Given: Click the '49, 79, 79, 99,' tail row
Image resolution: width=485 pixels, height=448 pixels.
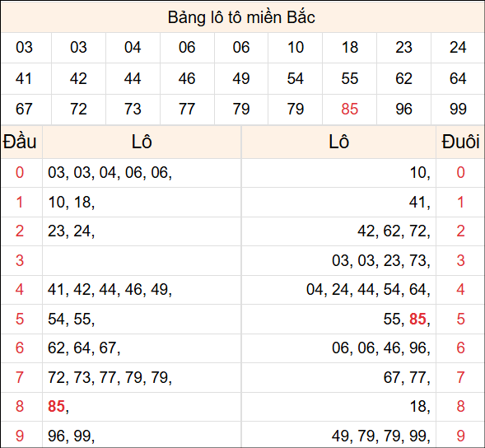Looking at the screenshot, I should (x=381, y=436).
